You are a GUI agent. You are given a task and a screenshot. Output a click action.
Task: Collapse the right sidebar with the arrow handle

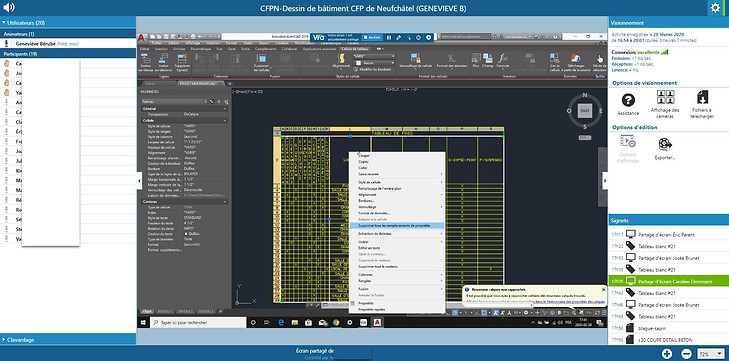pos(605,181)
